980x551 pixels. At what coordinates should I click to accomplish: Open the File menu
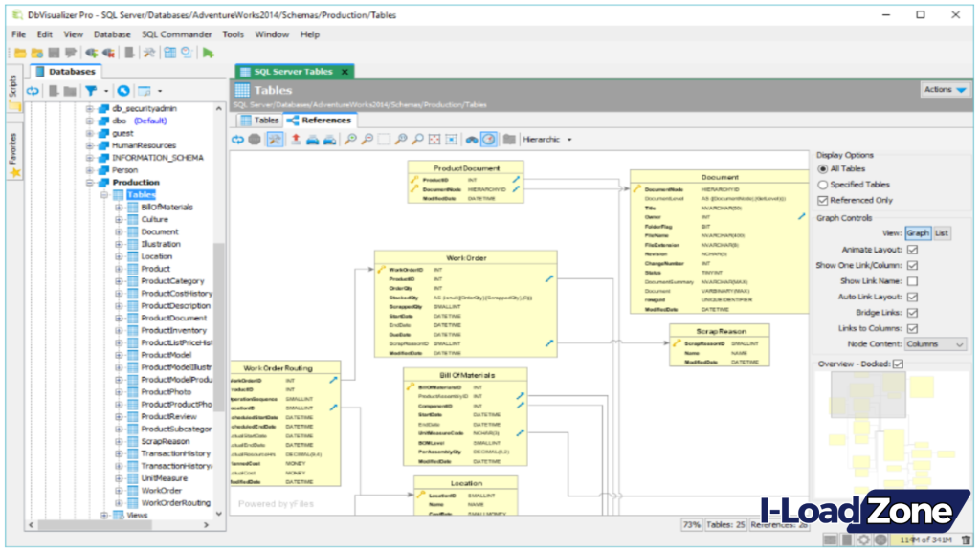pos(19,34)
